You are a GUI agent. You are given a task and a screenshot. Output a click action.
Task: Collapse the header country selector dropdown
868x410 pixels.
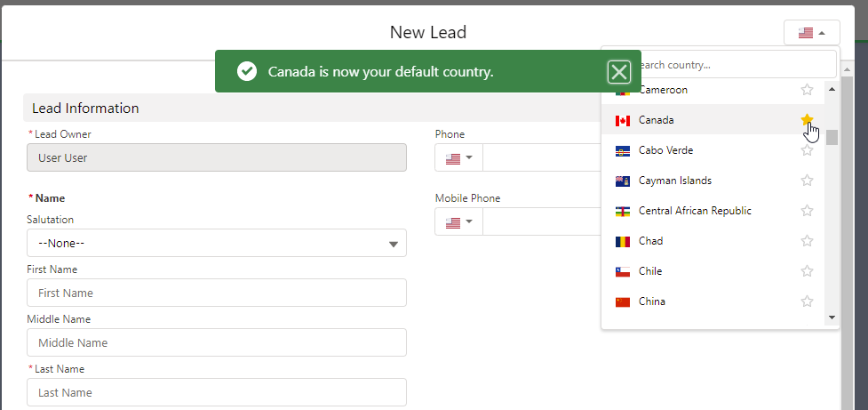[811, 33]
